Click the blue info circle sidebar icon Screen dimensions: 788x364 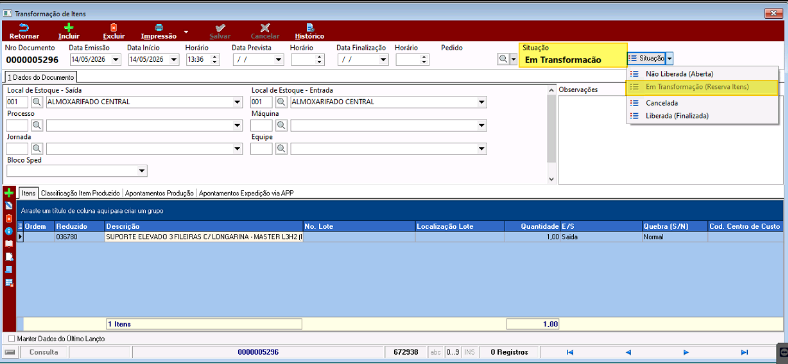tap(9, 231)
